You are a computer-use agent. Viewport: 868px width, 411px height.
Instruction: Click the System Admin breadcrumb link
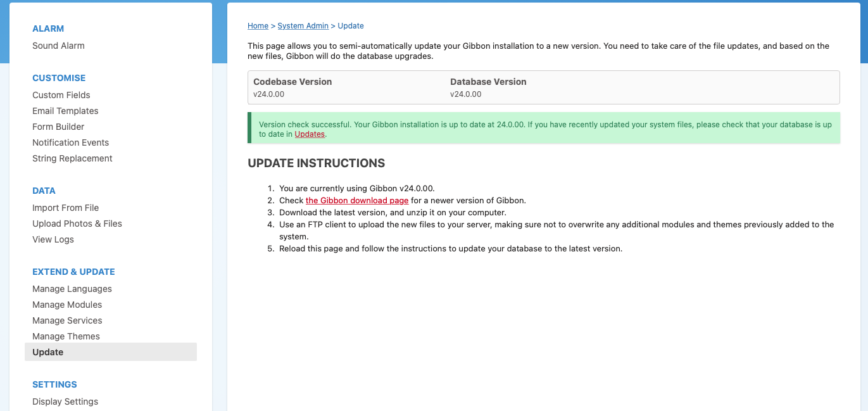(303, 26)
